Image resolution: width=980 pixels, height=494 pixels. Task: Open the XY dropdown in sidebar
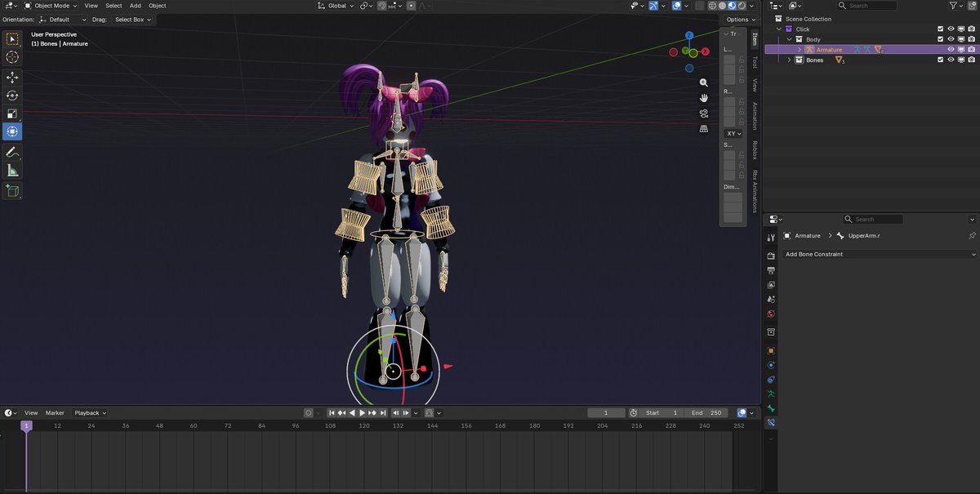pos(733,133)
